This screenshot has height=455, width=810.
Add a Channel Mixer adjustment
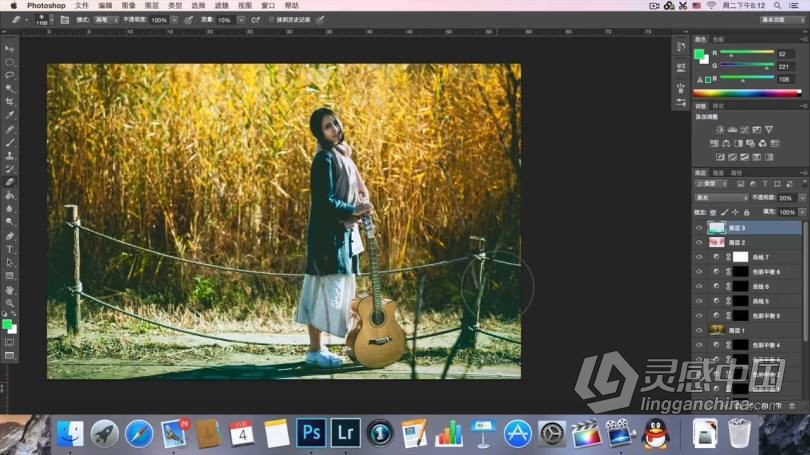tap(762, 144)
